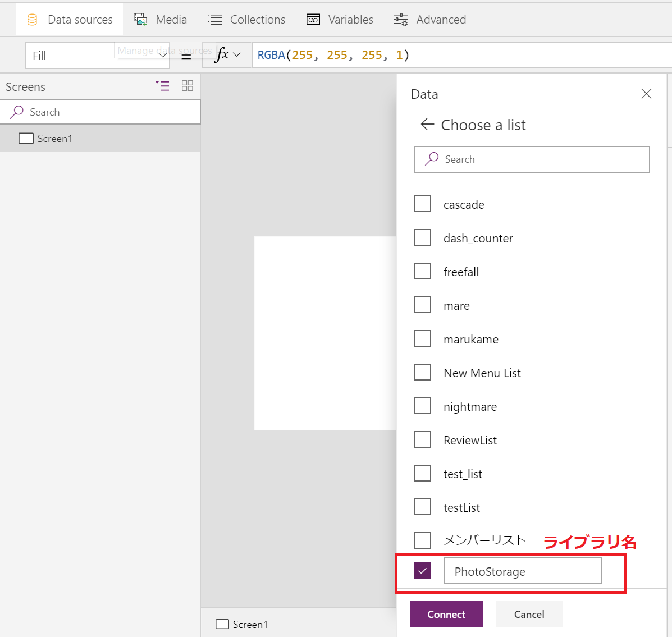Click in the RGBA formula bar
Screen dimensions: 672x637
[462, 55]
